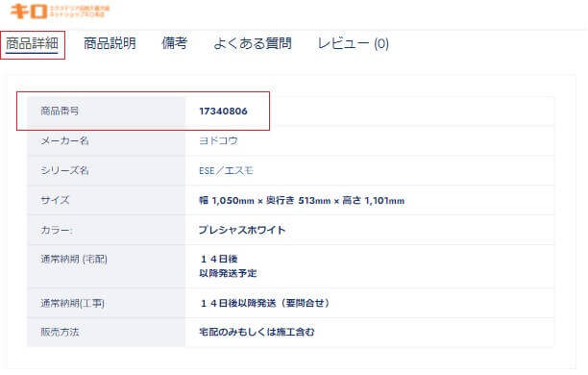Viewport: 588px width, 375px height.
Task: Click the １４日後以降発送（要問合せ）text
Action: [x=265, y=303]
